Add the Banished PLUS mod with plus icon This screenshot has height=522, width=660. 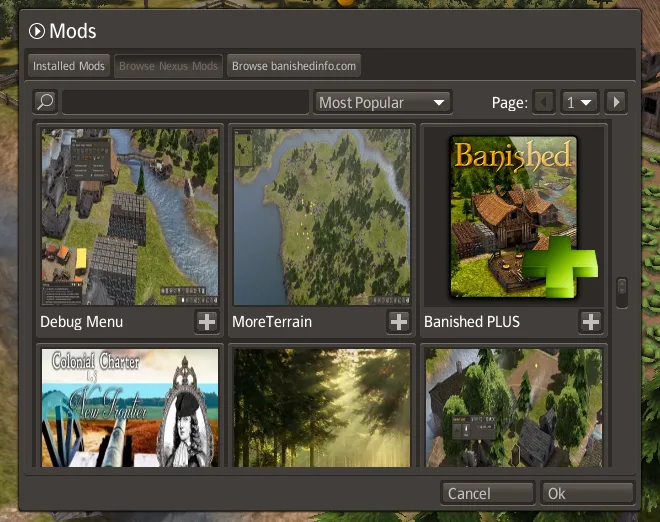(591, 322)
